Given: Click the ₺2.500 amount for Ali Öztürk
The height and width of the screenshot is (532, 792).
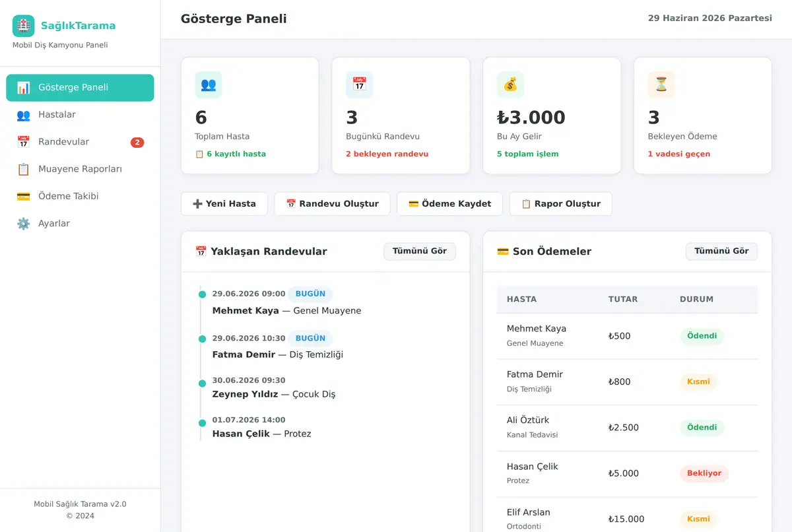Looking at the screenshot, I should point(624,428).
